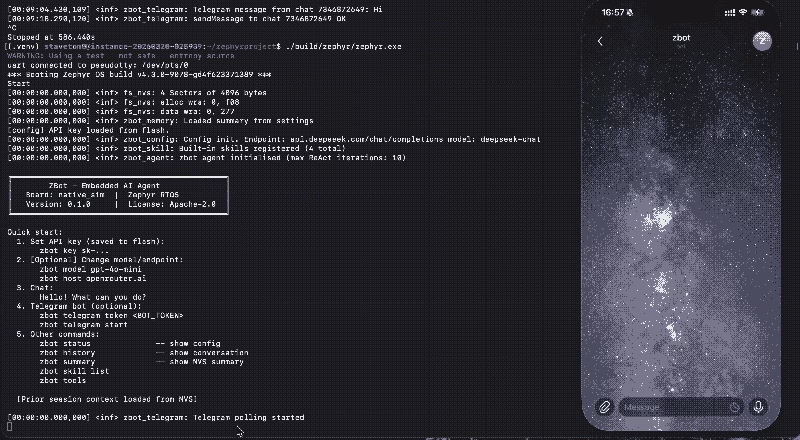Click "ZBot - Embedded AI Agent" banner title
The width and height of the screenshot is (800, 440).
(x=104, y=186)
